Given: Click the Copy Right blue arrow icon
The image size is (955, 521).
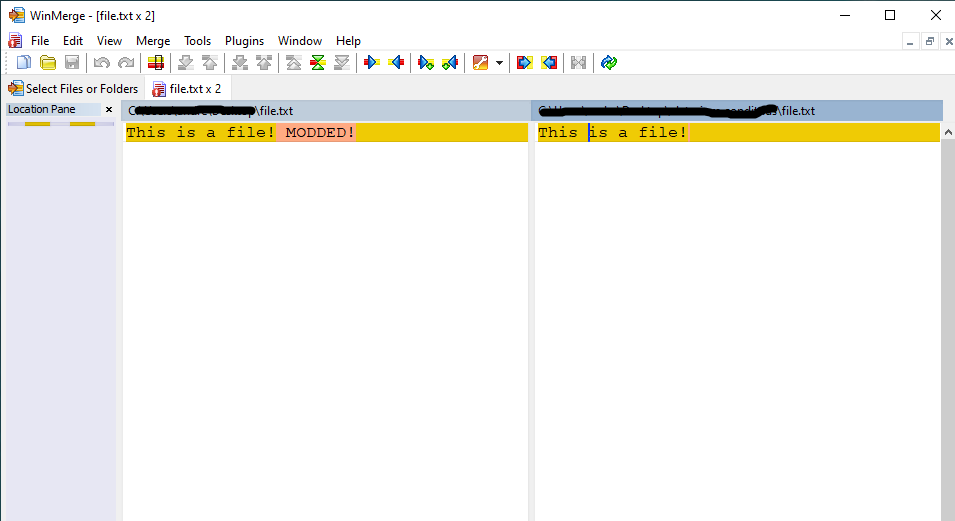Looking at the screenshot, I should pos(372,62).
